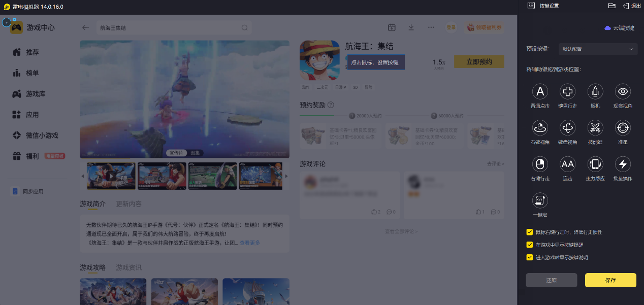Toggle 鼠标右键行走时降低行走惯性 checkbox

tap(530, 232)
